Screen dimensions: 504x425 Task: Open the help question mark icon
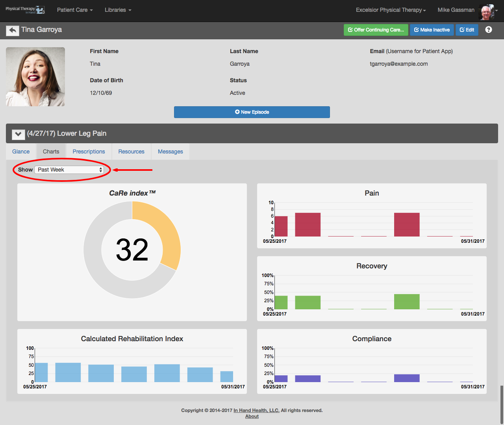488,30
